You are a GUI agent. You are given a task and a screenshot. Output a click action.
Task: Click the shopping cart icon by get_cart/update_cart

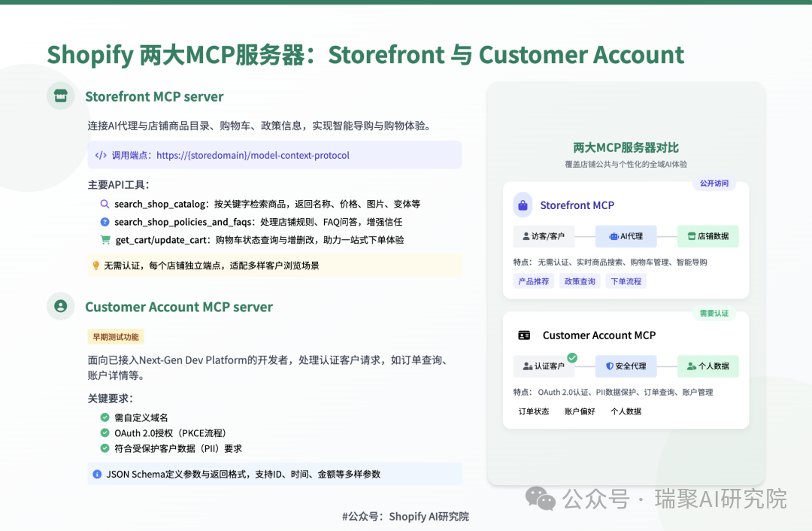click(x=106, y=240)
